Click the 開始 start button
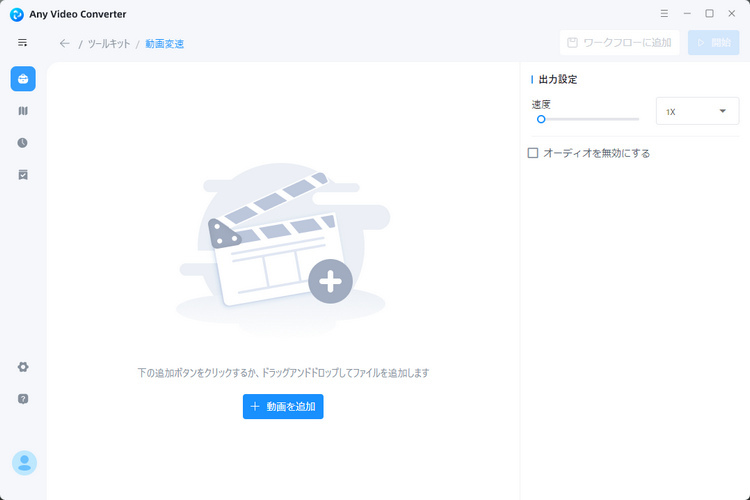 pyautogui.click(x=714, y=43)
